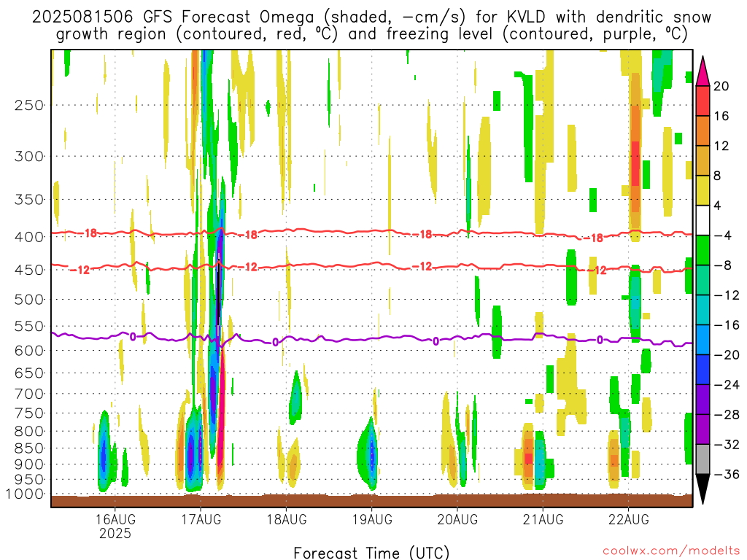The width and height of the screenshot is (747, 560).
Task: Select the 18AUG date label
Action: pyautogui.click(x=286, y=519)
